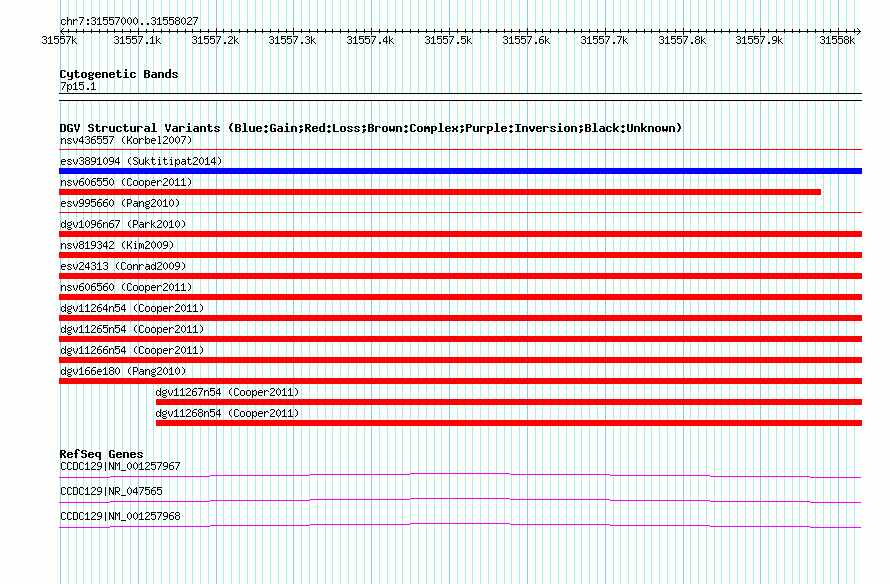Select the red bar under esv24313
The width and height of the screenshot is (890, 584).
pyautogui.click(x=460, y=276)
